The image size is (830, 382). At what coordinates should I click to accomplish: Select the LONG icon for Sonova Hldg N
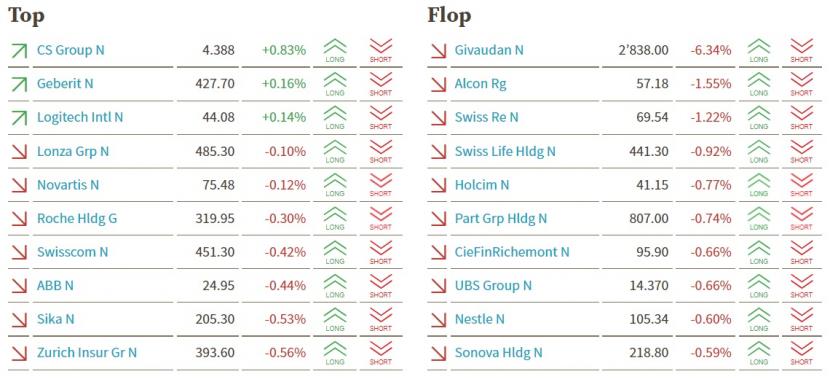click(x=759, y=353)
